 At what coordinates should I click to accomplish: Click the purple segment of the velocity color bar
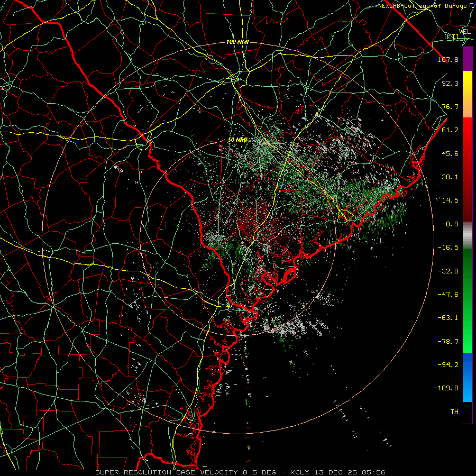[467, 59]
